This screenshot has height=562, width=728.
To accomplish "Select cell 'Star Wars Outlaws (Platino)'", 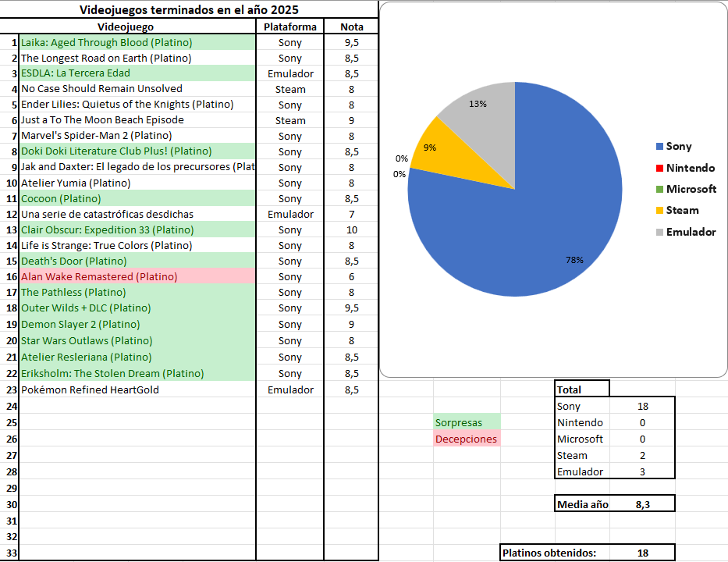I will (x=137, y=340).
